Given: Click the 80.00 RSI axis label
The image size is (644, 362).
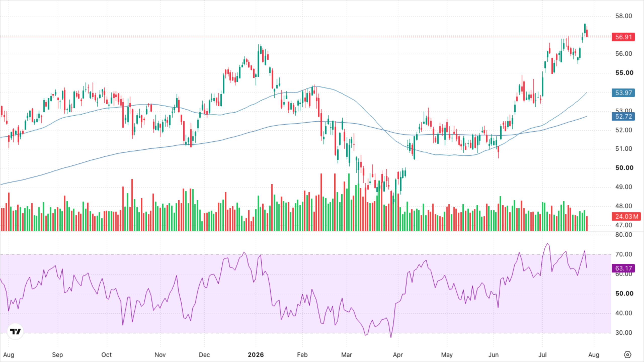Looking at the screenshot, I should coord(624,235).
